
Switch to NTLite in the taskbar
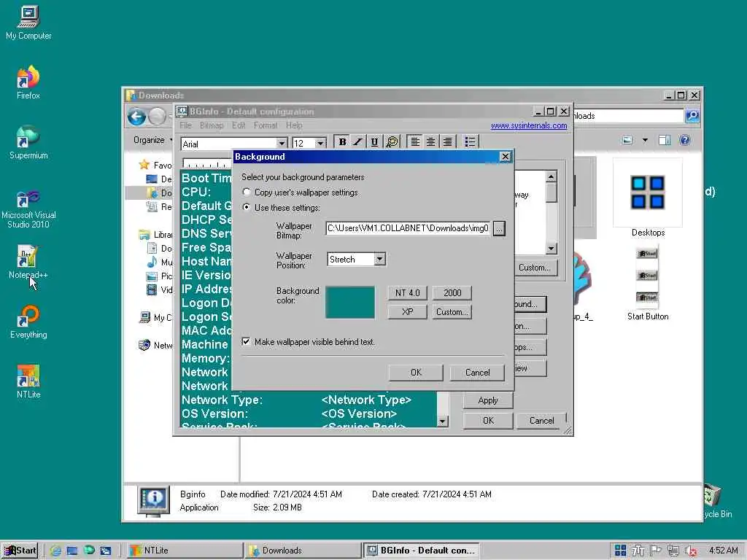(183, 551)
